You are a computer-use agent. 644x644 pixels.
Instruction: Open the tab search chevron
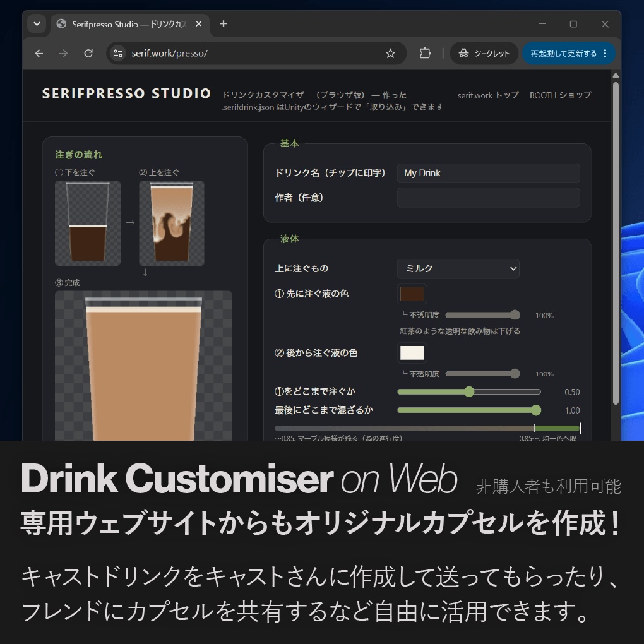click(x=37, y=24)
